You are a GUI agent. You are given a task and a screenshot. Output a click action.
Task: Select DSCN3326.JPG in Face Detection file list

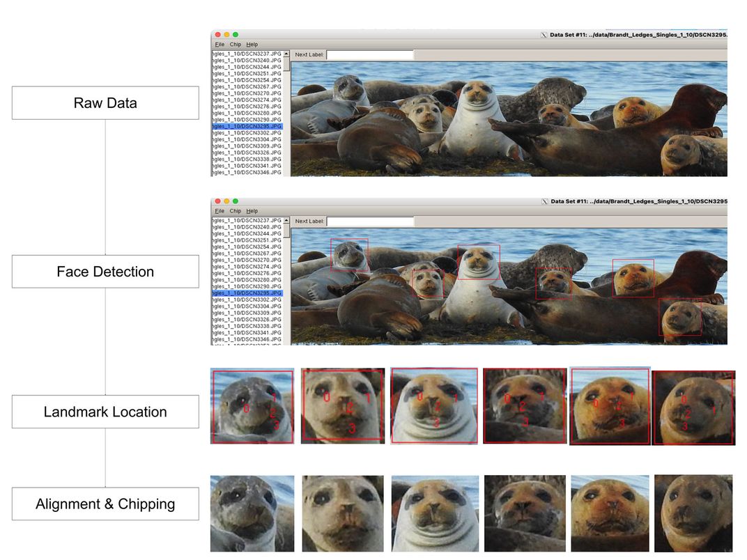pos(247,320)
